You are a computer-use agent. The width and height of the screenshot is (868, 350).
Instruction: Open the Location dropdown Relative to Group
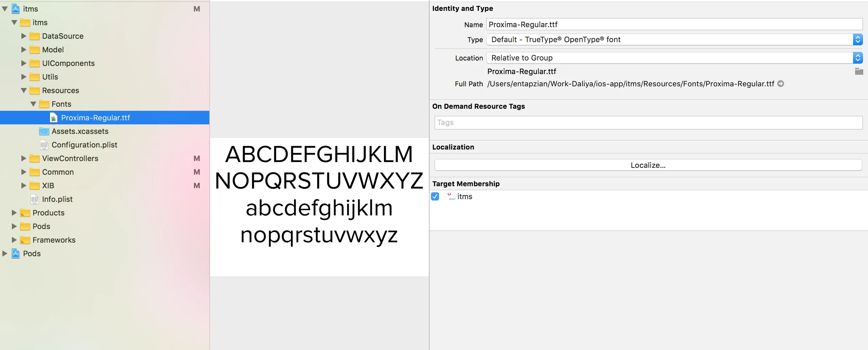675,58
